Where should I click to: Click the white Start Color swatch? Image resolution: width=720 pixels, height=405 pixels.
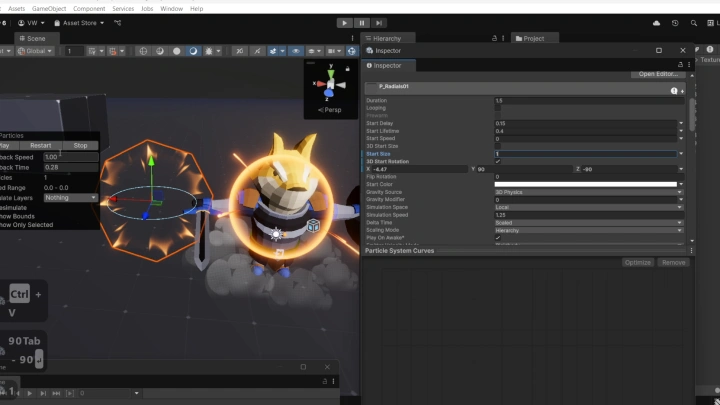pyautogui.click(x=585, y=185)
